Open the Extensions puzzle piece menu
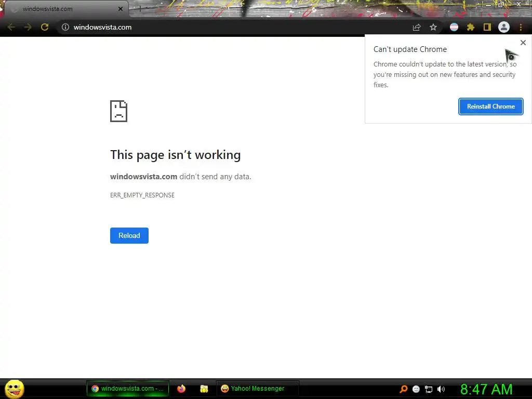This screenshot has width=532, height=399. click(x=471, y=27)
